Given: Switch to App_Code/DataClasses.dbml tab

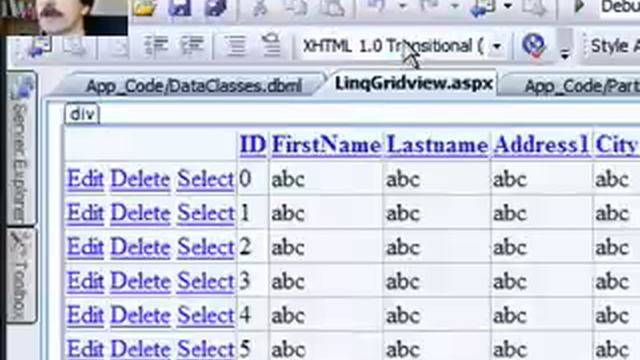Looking at the screenshot, I should pyautogui.click(x=194, y=86).
